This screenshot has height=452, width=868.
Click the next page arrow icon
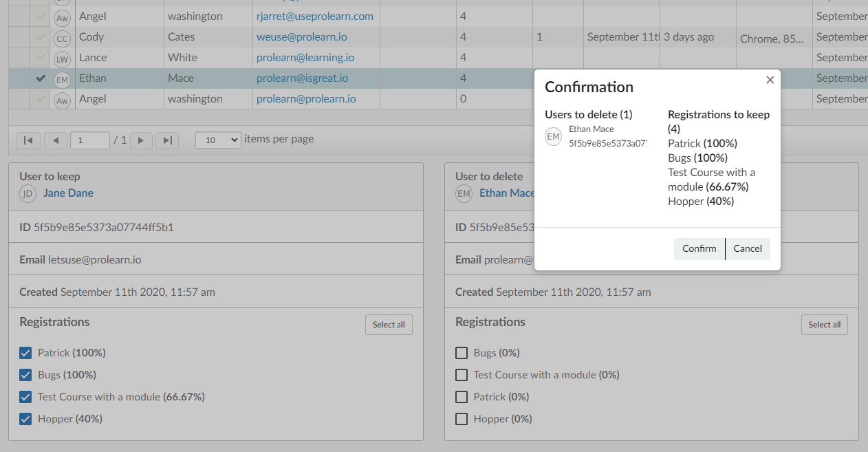[x=141, y=140]
